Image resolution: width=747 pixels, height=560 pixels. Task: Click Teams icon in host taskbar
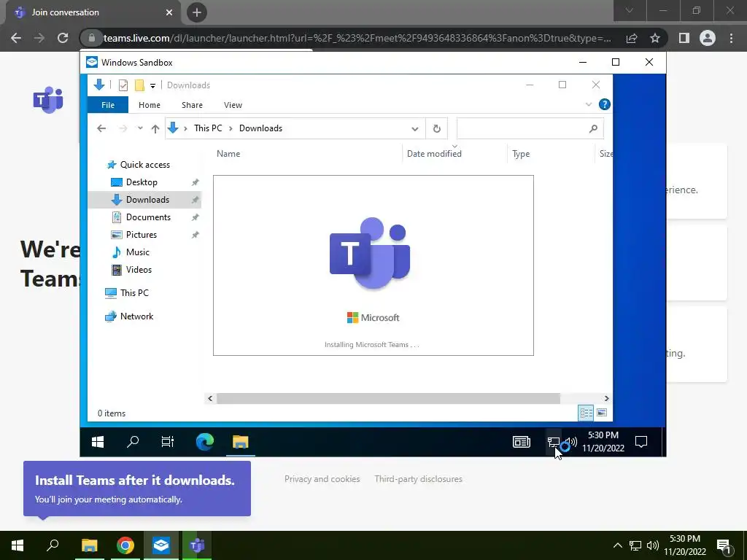197,545
